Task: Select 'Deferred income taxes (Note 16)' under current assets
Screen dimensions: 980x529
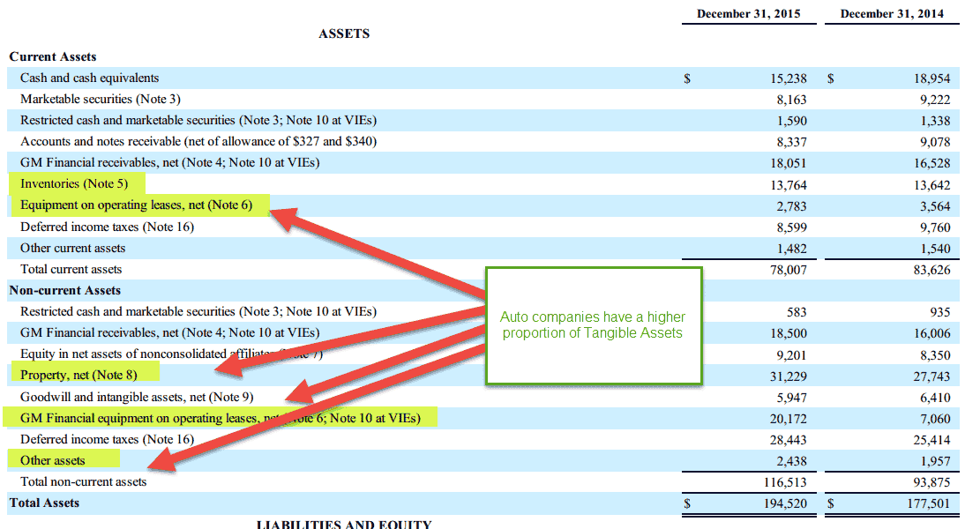Action: point(107,227)
